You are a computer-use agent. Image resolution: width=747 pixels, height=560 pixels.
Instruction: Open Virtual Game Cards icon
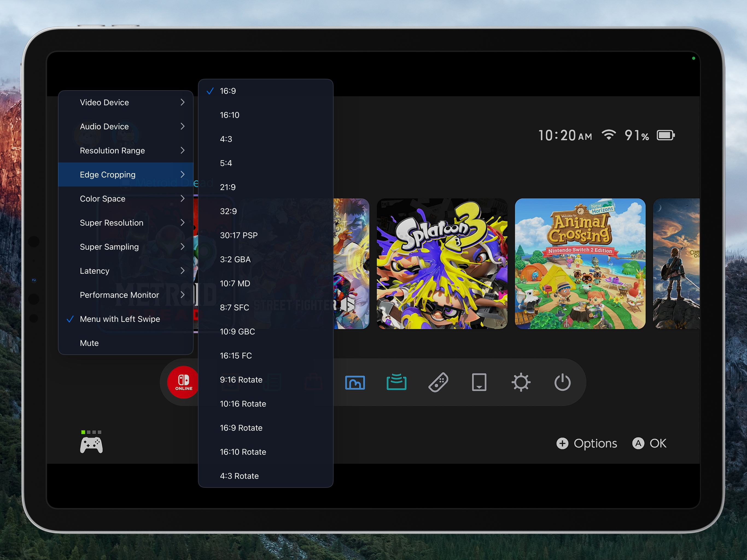479,382
